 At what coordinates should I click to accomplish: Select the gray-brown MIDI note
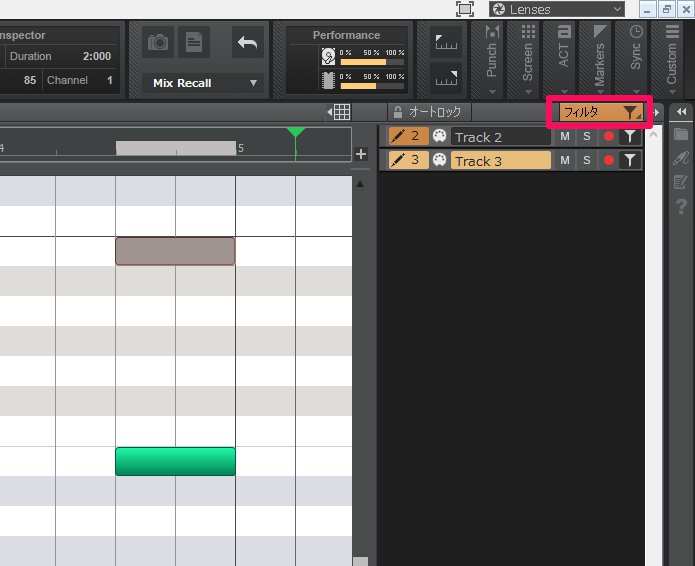[176, 251]
